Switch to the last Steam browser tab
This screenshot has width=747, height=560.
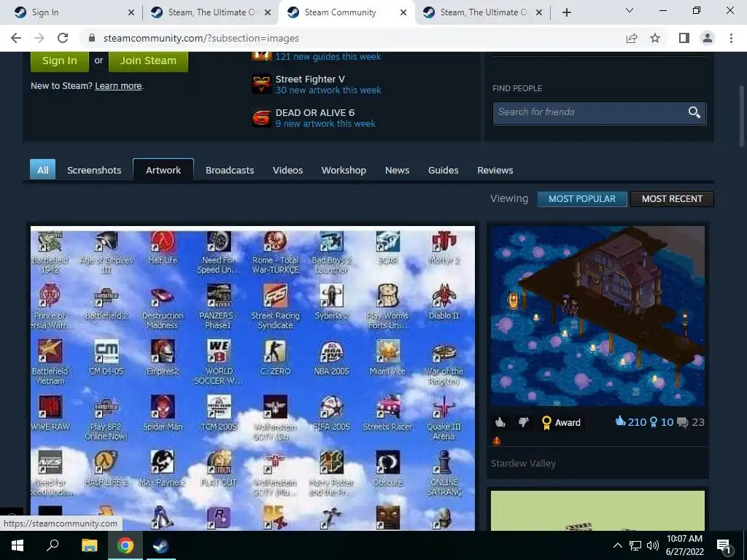point(482,12)
